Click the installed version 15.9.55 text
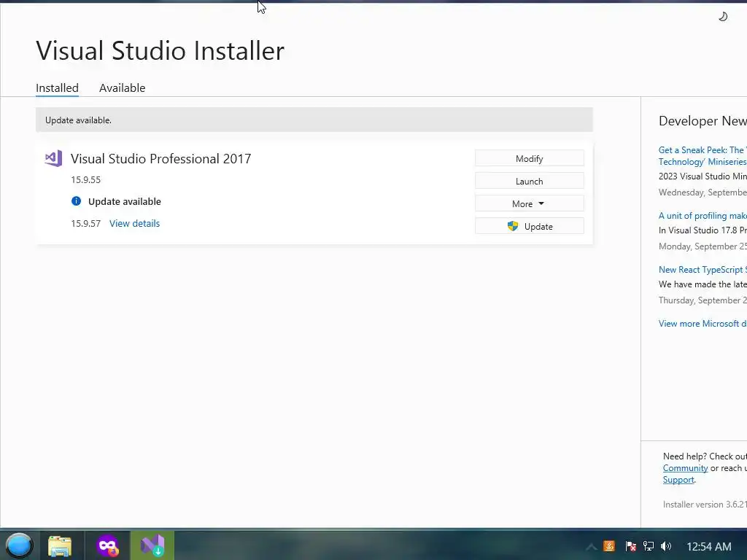747x560 pixels. click(86, 180)
